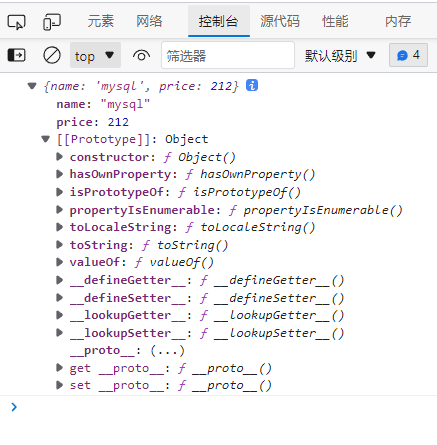Collapse the {name: 'mysql', price: 212} object

tap(32, 86)
